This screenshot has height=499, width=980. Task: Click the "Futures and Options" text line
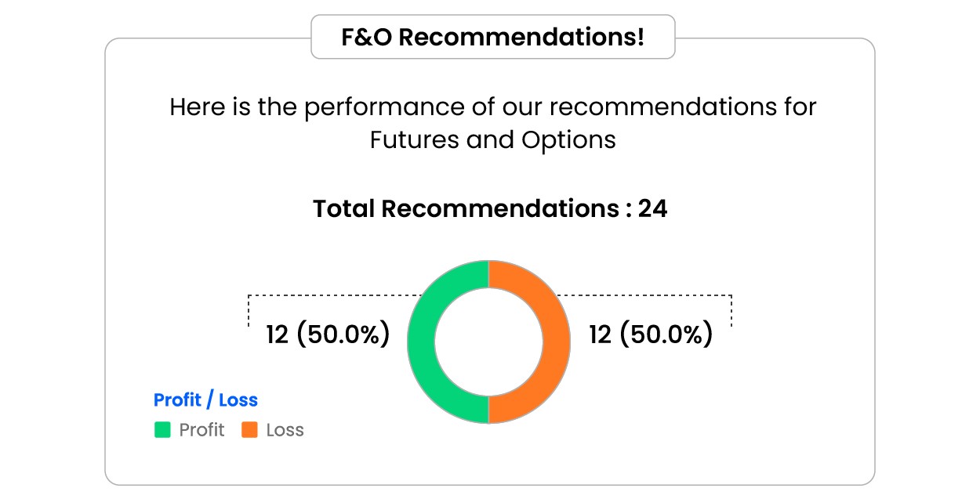[x=492, y=140]
